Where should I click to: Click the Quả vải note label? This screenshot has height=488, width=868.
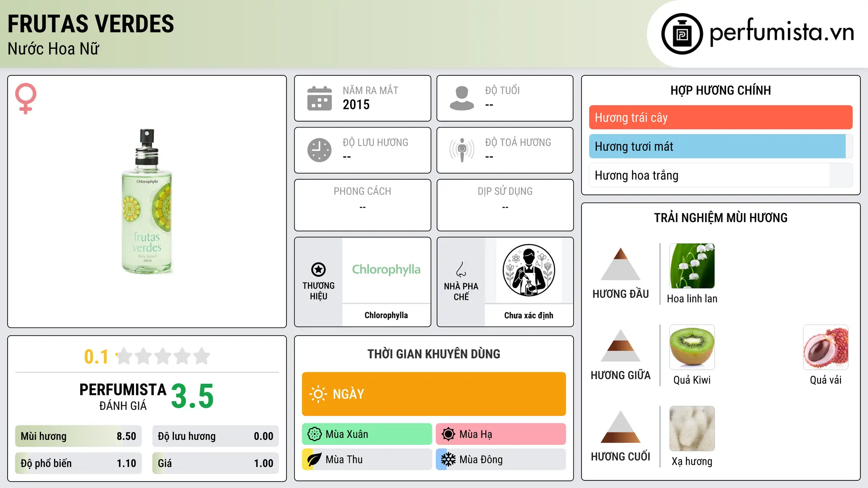click(826, 380)
